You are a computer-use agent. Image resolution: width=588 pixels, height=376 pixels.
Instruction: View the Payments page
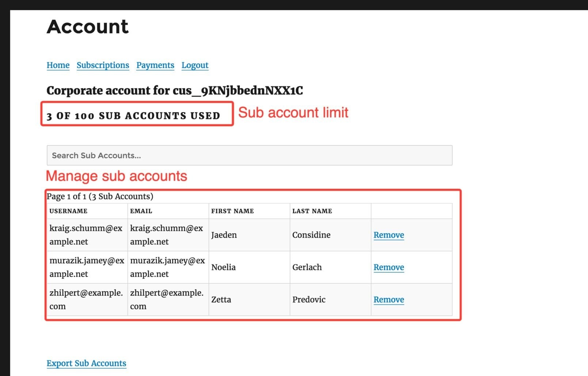[155, 65]
